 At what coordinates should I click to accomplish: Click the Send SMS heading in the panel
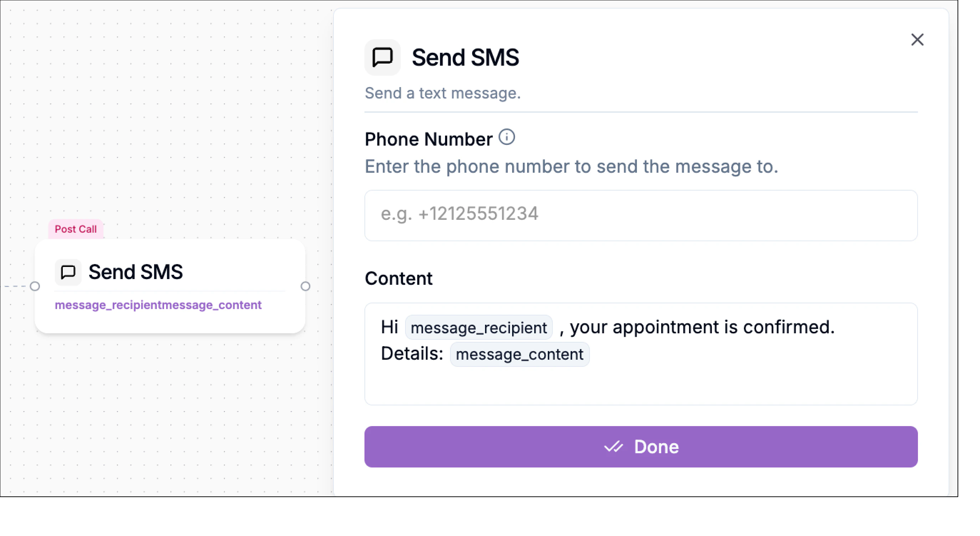[465, 57]
